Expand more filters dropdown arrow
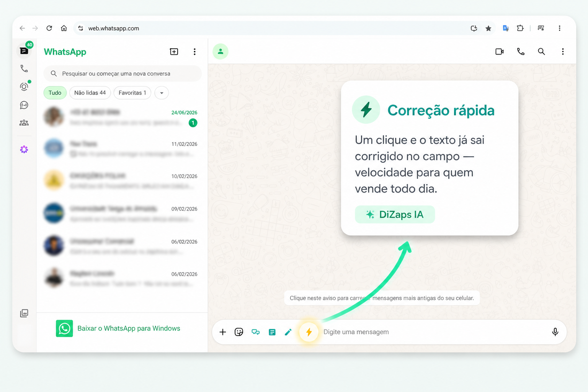Viewport: 588px width, 392px height. point(162,93)
